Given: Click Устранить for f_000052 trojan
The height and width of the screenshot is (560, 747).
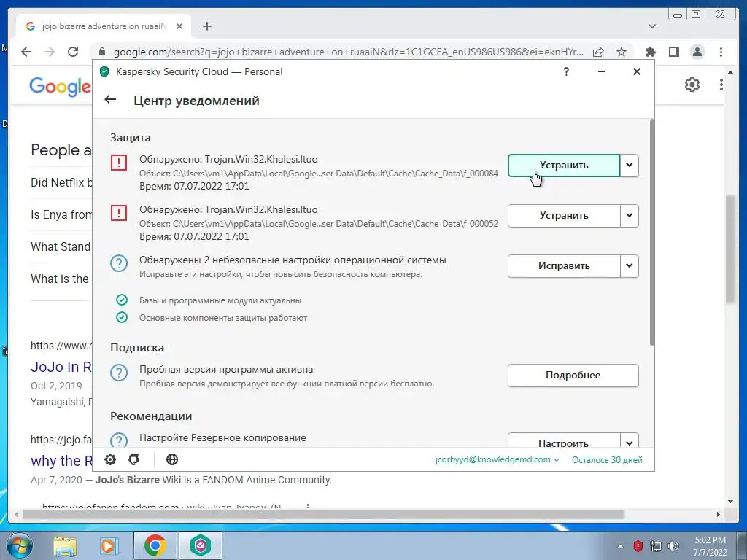Looking at the screenshot, I should 564,215.
